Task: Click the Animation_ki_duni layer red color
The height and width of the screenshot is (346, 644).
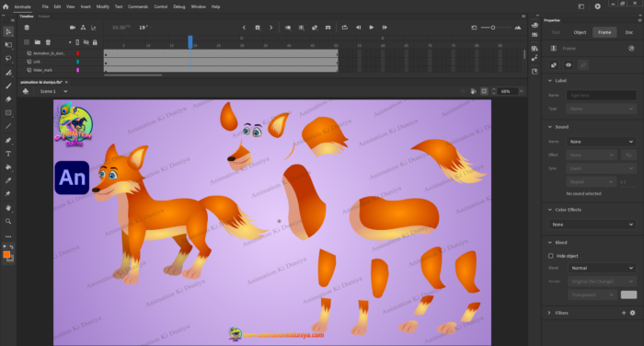Action: pos(77,53)
